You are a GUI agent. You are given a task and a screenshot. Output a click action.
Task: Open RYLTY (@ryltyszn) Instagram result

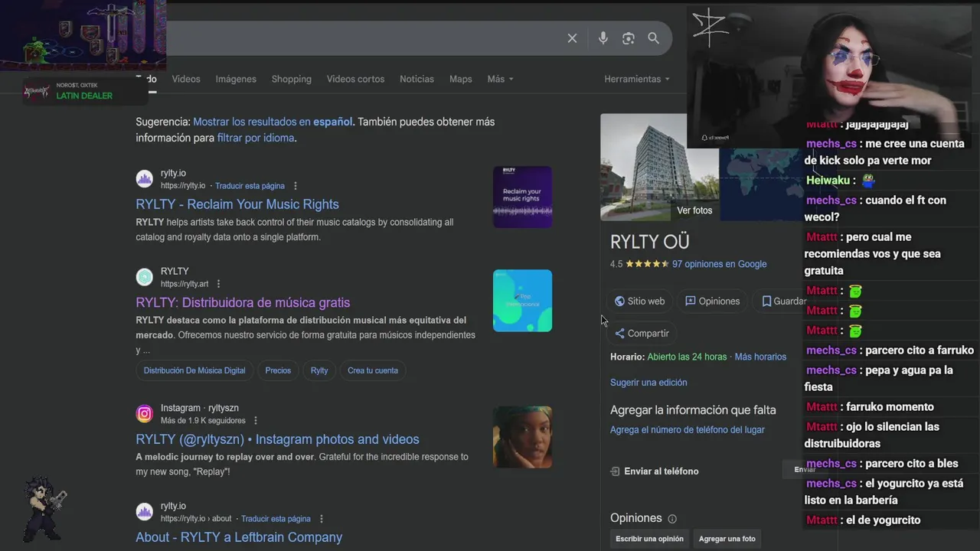coord(277,439)
